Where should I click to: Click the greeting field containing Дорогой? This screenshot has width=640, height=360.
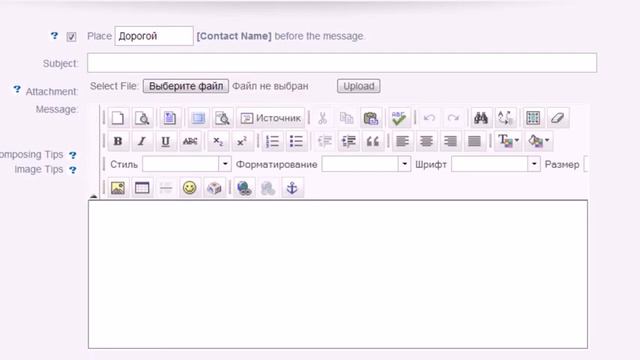click(x=154, y=36)
